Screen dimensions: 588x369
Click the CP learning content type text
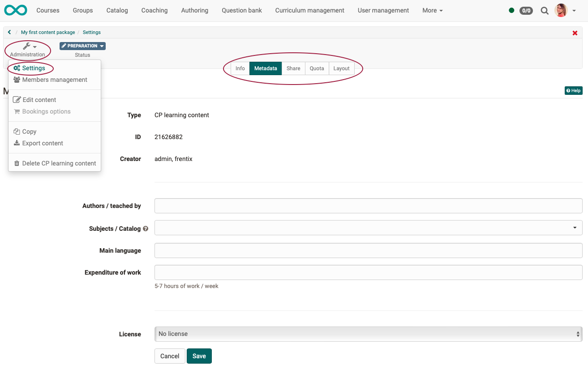point(182,115)
